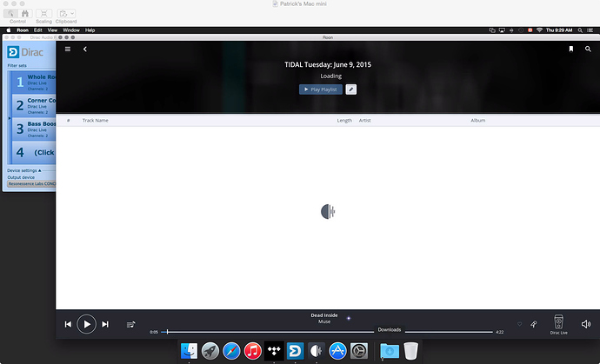Image resolution: width=600 pixels, height=364 pixels.
Task: Click the bookmark icon in Roon header
Action: point(571,49)
